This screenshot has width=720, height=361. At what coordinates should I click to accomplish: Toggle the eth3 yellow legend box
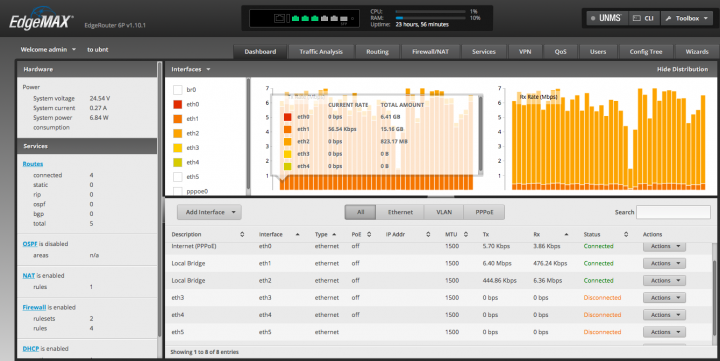pyautogui.click(x=178, y=147)
